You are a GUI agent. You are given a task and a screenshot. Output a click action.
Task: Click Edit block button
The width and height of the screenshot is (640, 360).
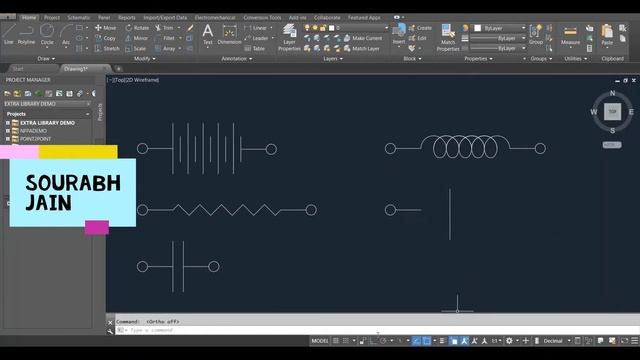[x=418, y=38]
